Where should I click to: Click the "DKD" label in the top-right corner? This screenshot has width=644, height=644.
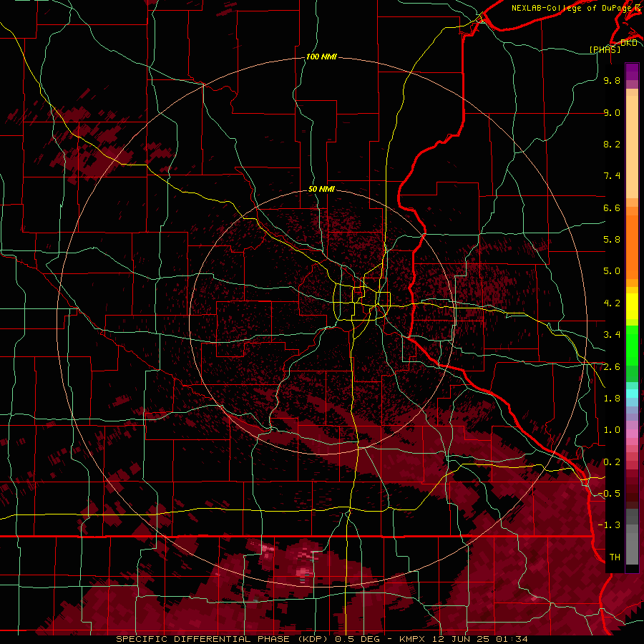(628, 43)
